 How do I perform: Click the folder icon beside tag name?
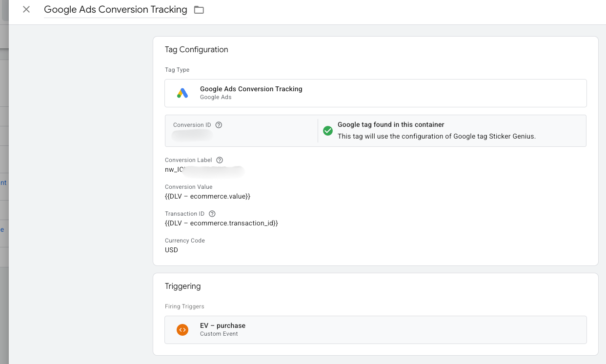199,10
